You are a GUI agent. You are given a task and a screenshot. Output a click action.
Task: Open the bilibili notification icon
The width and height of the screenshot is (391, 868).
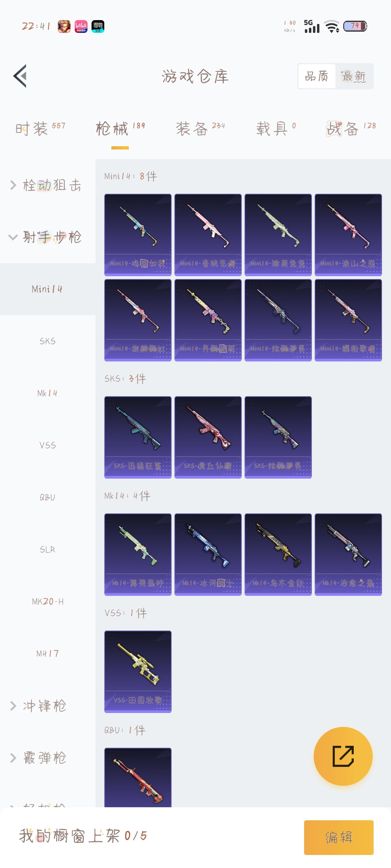tap(81, 26)
